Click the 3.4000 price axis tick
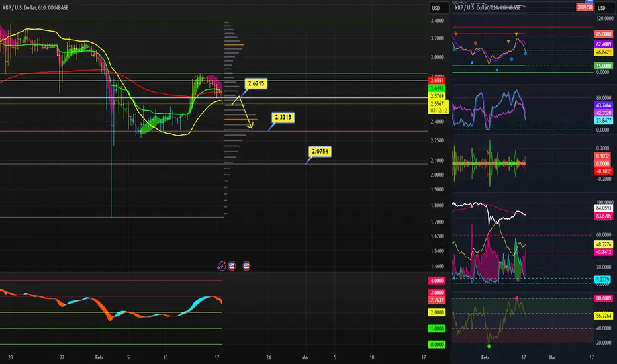This screenshot has height=364, width=617. click(437, 21)
